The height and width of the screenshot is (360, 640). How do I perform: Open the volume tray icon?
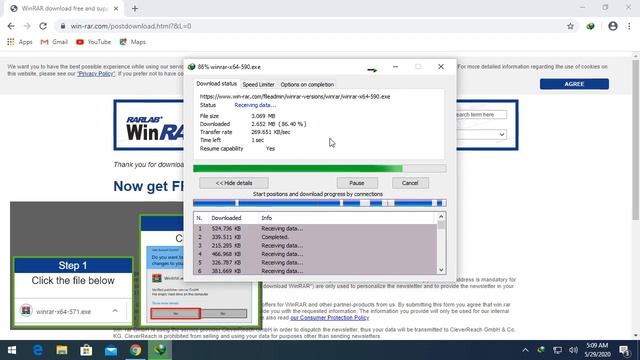click(573, 350)
